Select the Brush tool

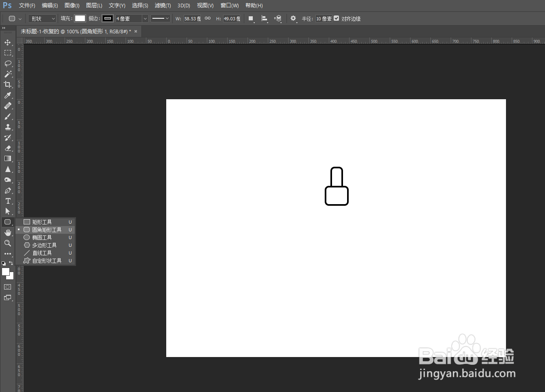click(x=8, y=116)
